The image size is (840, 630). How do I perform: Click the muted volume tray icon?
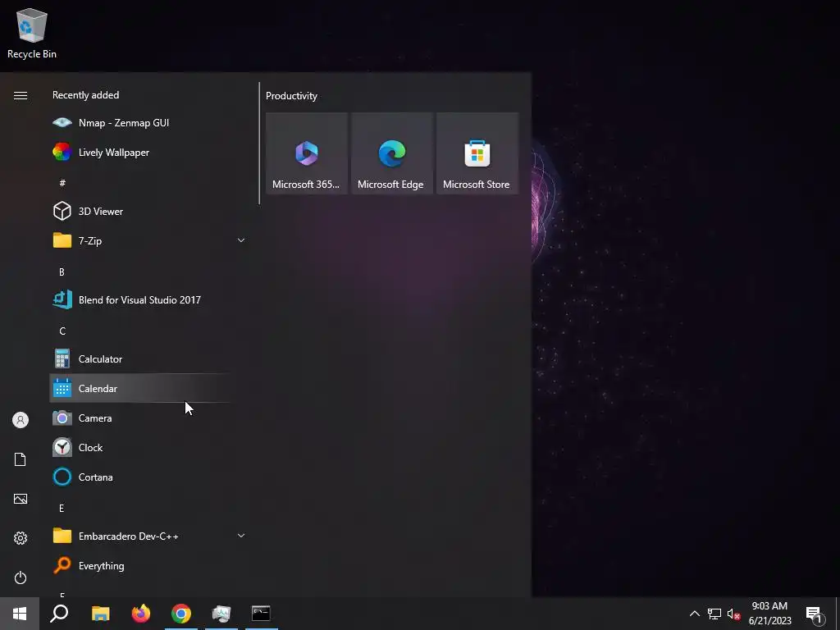click(x=733, y=614)
